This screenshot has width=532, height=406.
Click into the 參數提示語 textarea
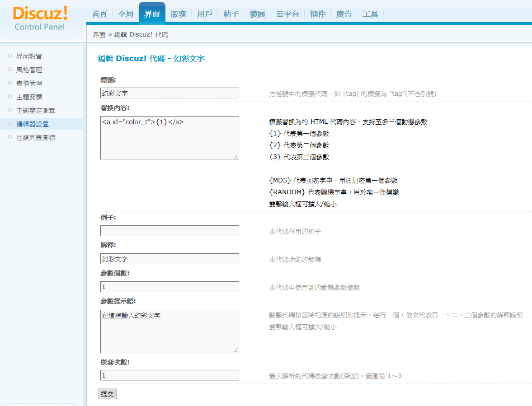[x=169, y=331]
